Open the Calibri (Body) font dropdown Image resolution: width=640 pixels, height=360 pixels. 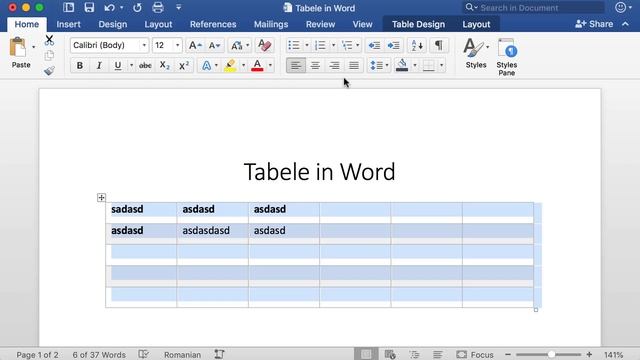point(144,45)
